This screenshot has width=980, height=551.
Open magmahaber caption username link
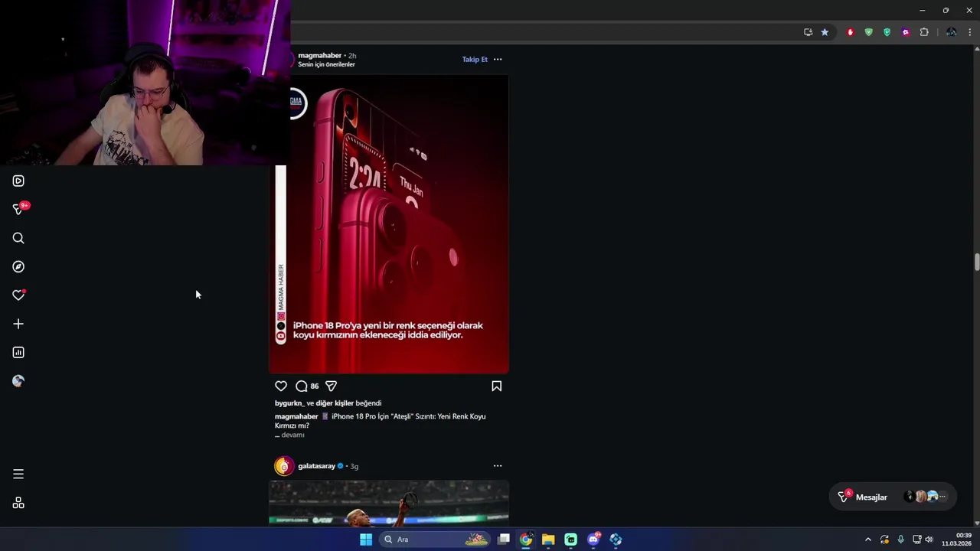(x=296, y=416)
